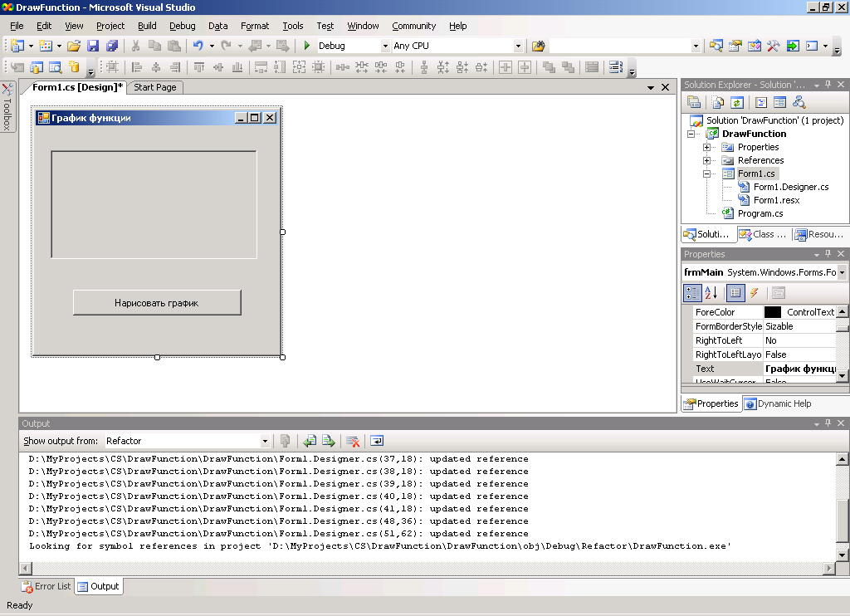
Task: Select Form1.Designer.cs in Solution Explorer
Action: tap(791, 187)
